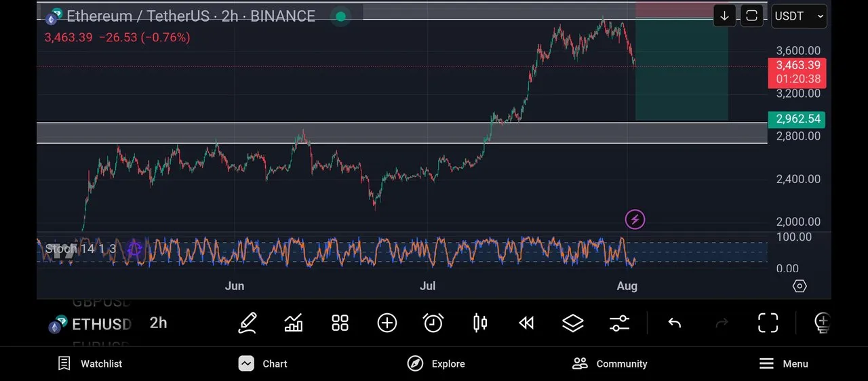
Task: Start bar replay with the rewind icon
Action: pos(526,323)
